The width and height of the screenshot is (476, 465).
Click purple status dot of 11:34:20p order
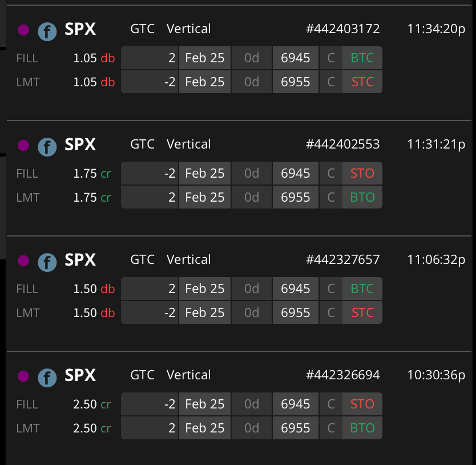(23, 30)
